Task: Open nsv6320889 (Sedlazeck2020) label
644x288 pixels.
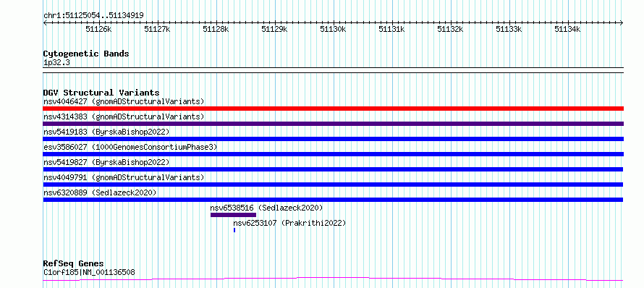Action: 100,192
